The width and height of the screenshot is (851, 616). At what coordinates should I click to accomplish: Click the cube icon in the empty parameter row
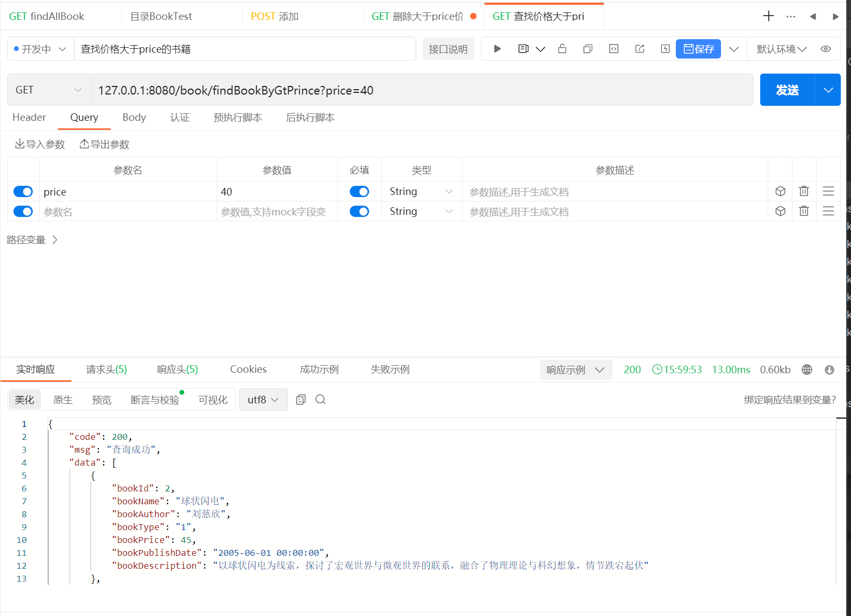pyautogui.click(x=780, y=211)
